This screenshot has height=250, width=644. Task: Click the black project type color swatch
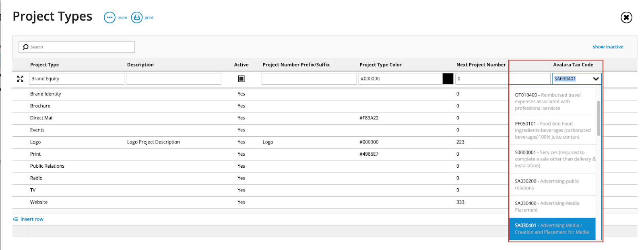448,79
